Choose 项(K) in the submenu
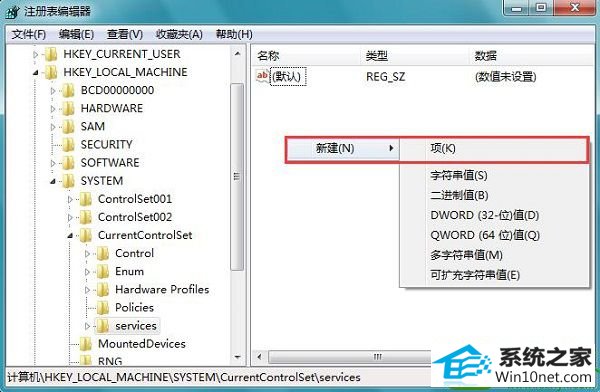Viewport: 600px width, 392px height. point(494,149)
